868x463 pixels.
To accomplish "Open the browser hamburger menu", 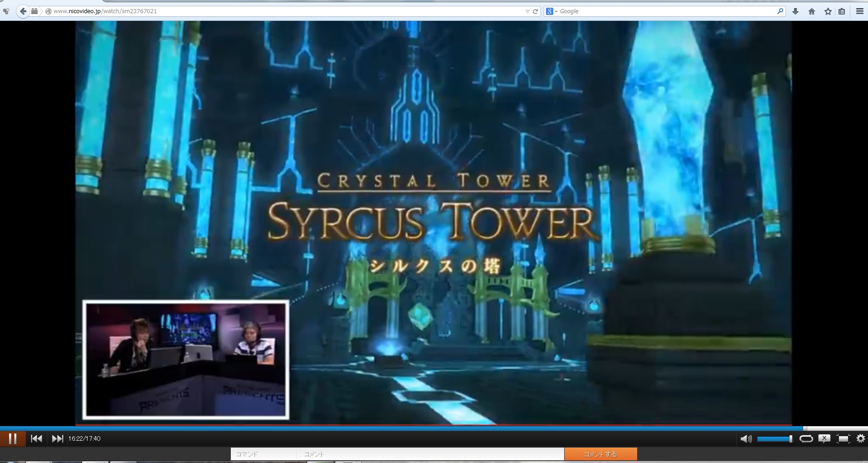I will pos(859,11).
